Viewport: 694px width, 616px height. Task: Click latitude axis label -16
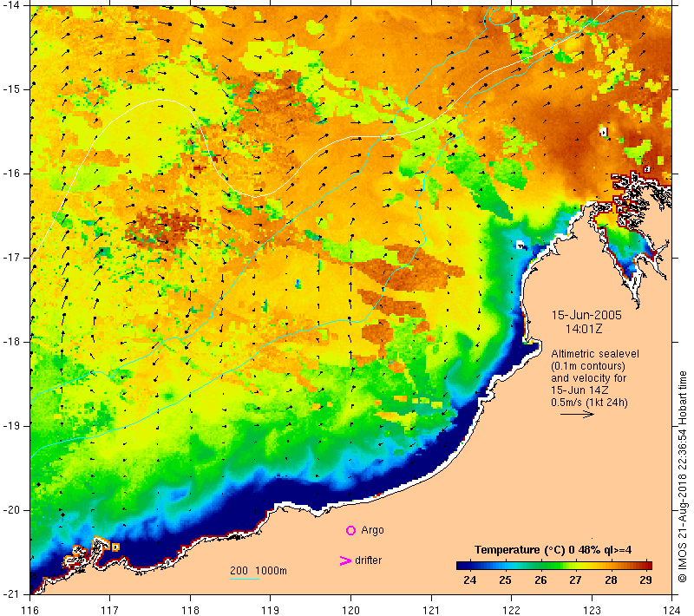(x=11, y=174)
